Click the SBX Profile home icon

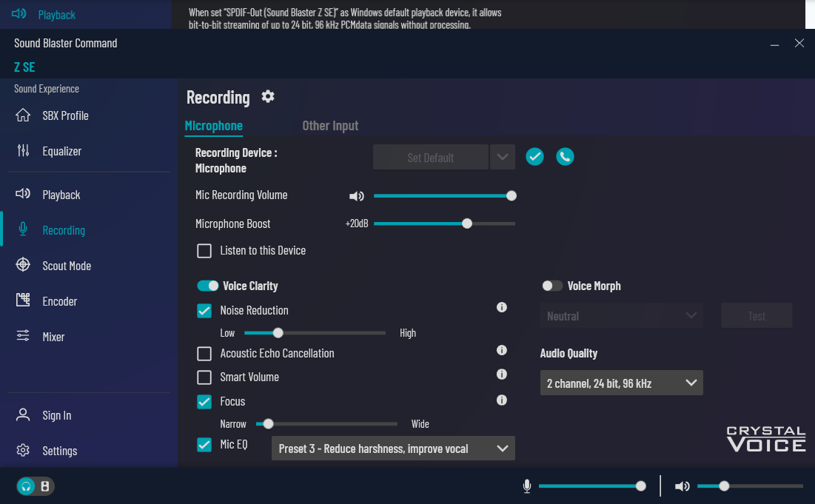[x=23, y=115]
